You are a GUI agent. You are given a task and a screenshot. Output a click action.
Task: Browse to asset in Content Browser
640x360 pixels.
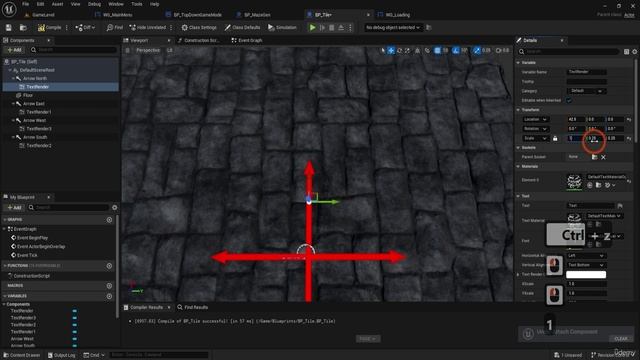[23, 28]
